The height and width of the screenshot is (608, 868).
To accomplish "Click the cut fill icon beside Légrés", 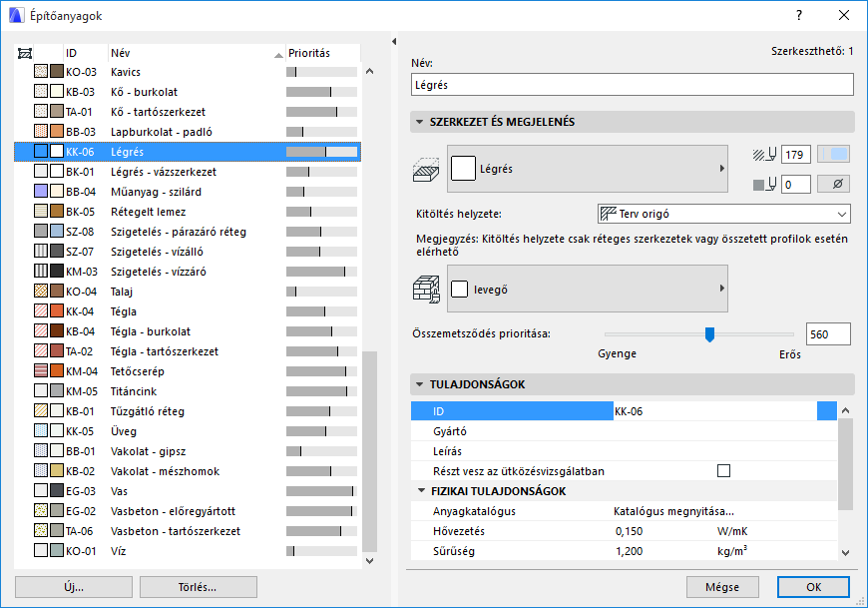I will point(426,170).
